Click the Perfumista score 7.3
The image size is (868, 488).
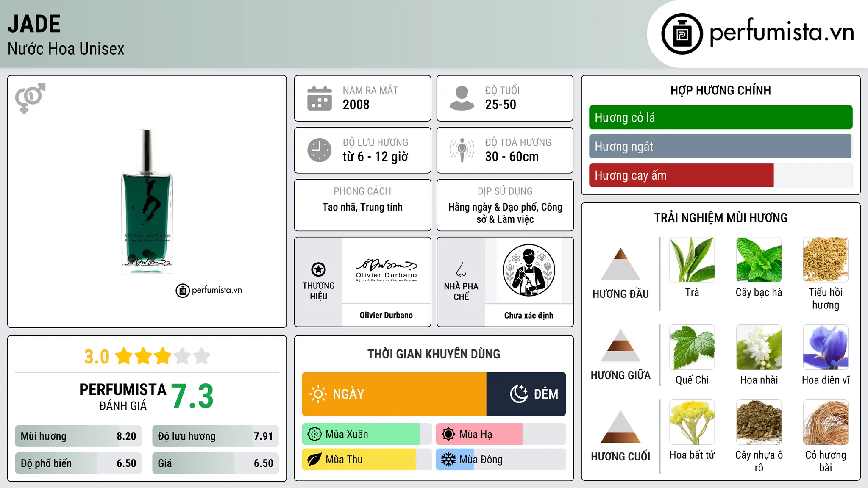tap(192, 396)
